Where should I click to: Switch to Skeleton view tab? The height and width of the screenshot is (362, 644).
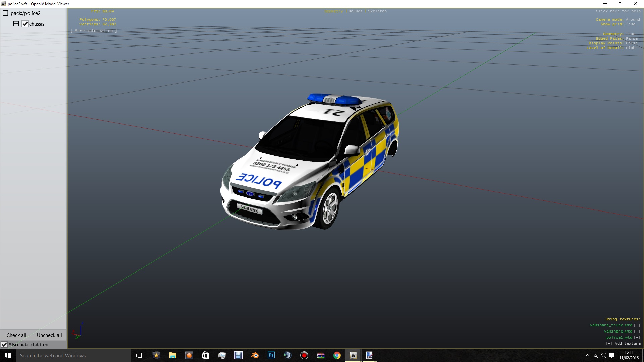[x=377, y=11]
